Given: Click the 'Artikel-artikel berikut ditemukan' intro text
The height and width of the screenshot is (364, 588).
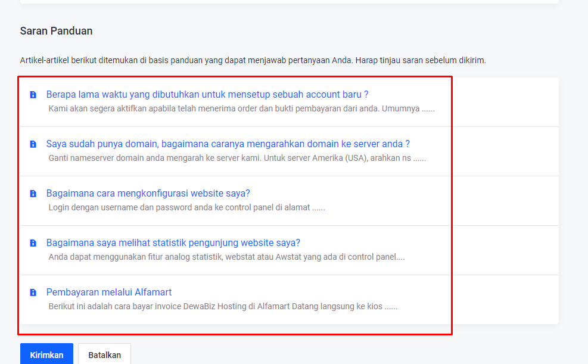Looking at the screenshot, I should tap(253, 60).
